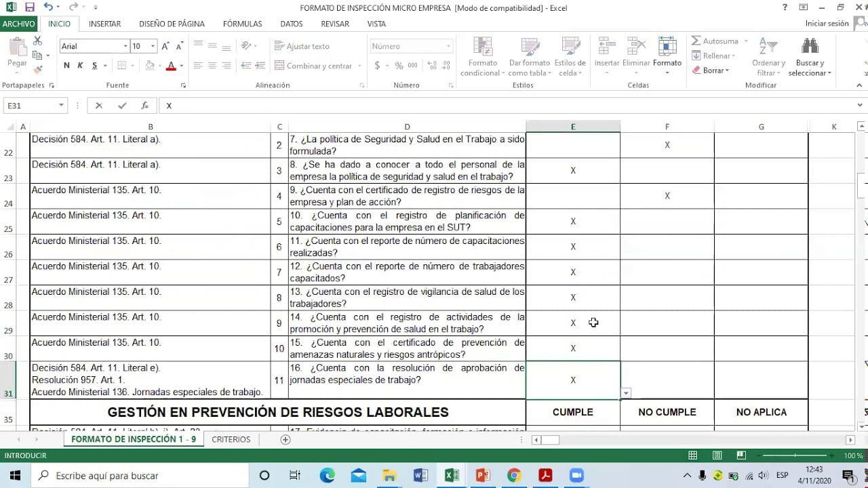This screenshot has height=488, width=868.
Task: Click Buscar y seleccionar binoculars
Action: (810, 57)
